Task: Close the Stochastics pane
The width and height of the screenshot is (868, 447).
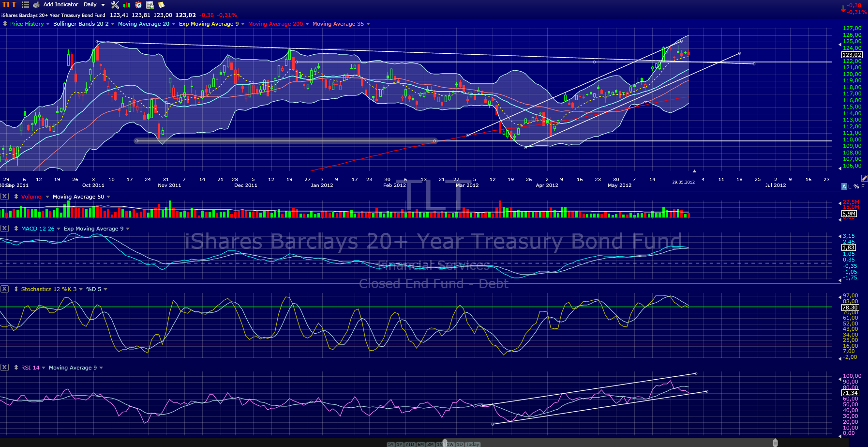Action: (4, 289)
